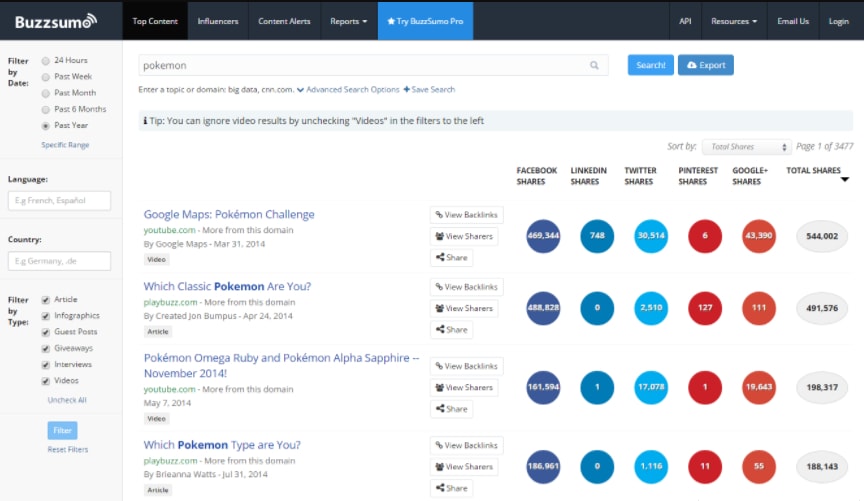864x501 pixels.
Task: Click Try BuzzSumo Pro tab
Action: pyautogui.click(x=425, y=21)
